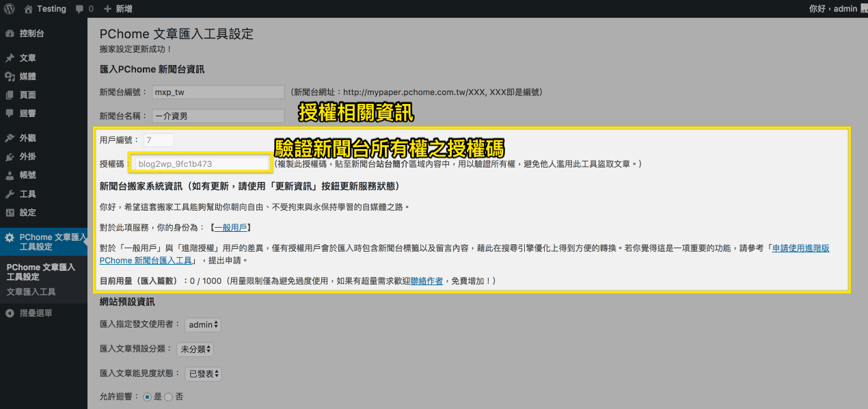Open 外觀 menu item
The image size is (868, 409).
tap(44, 138)
